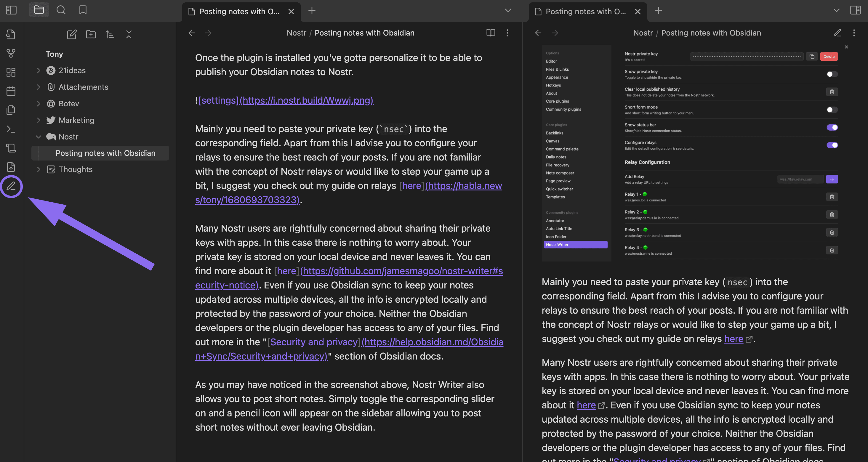Navigate forward in the left note pane
The height and width of the screenshot is (462, 868).
208,33
